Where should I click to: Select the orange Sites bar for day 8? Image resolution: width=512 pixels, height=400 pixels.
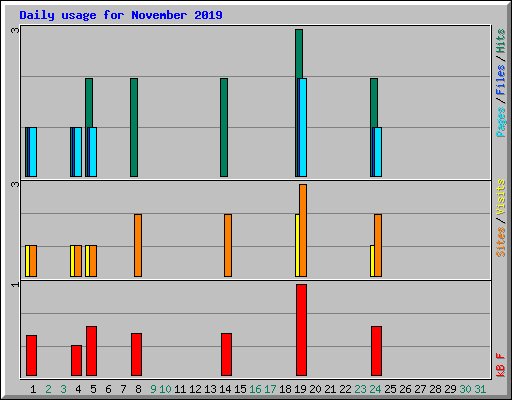click(x=138, y=245)
